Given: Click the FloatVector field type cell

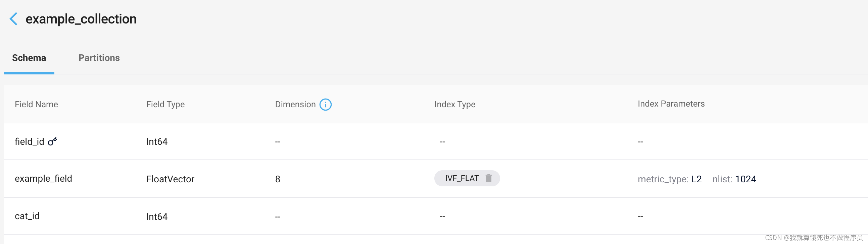Looking at the screenshot, I should [x=170, y=179].
